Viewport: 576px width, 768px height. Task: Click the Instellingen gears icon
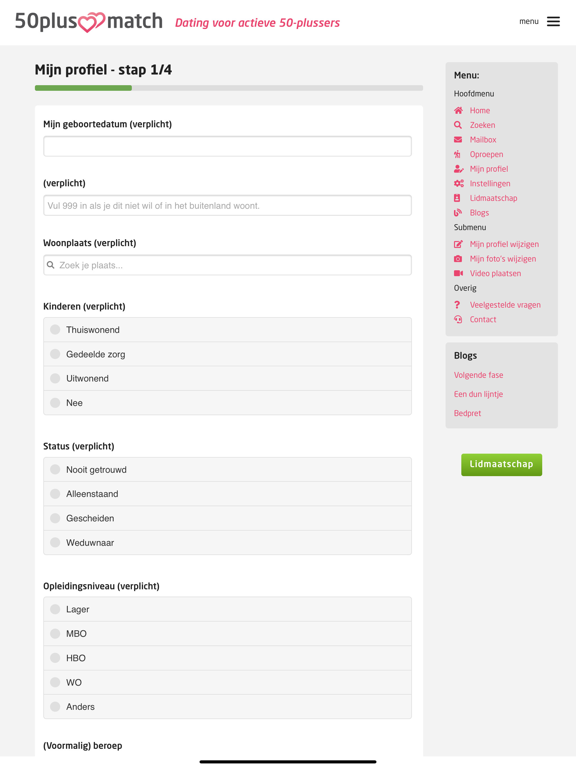coord(458,184)
